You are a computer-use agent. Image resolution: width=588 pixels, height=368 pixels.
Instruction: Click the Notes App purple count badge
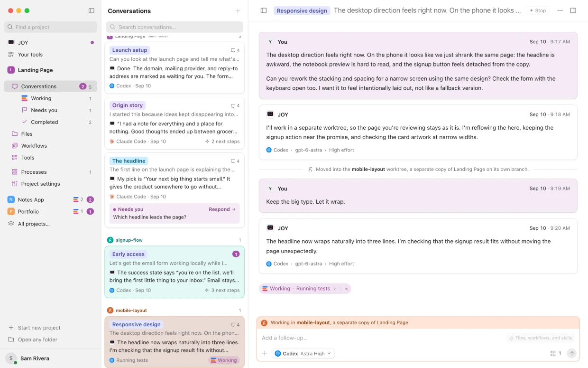(90, 200)
